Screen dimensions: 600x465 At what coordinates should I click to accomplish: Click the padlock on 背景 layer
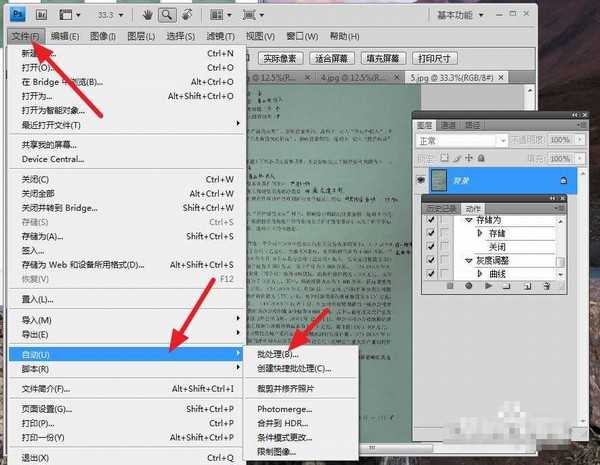(563, 180)
